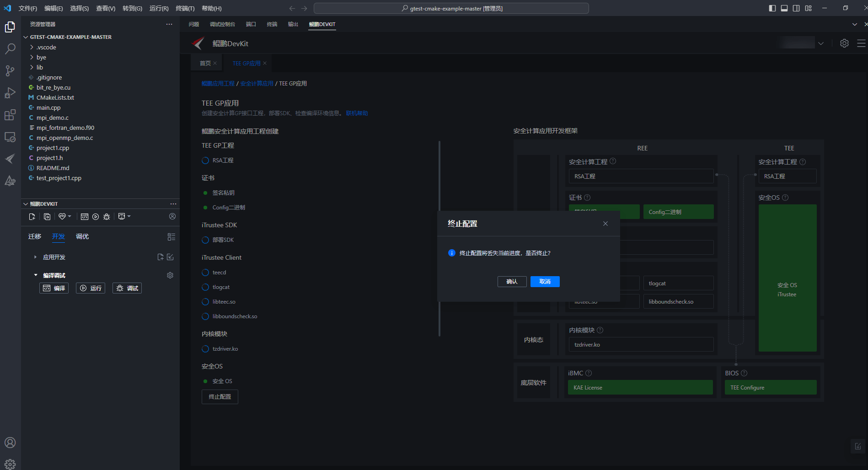This screenshot has height=470, width=868.
Task: Click the 编译 button under 编译调试
Action: 54,288
